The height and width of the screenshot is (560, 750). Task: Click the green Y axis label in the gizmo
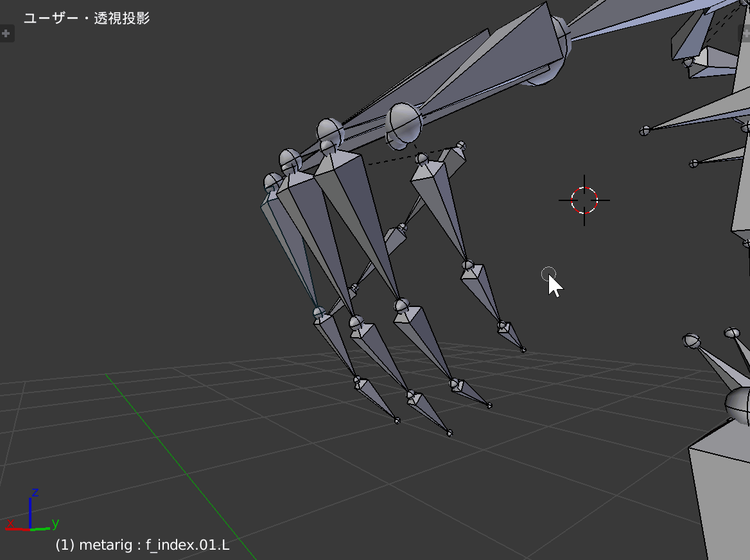55,523
